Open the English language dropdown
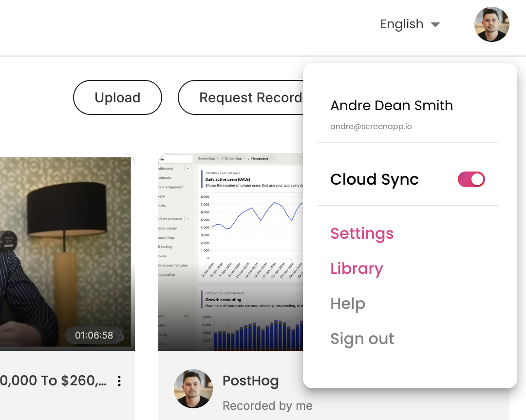Viewport: 526px width, 420px height. pyautogui.click(x=402, y=24)
